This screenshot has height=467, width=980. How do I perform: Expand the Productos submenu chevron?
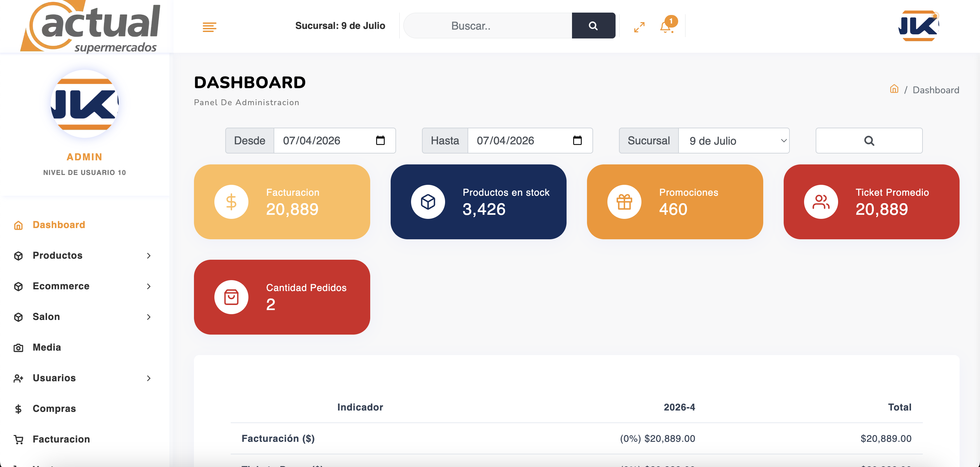[149, 256]
